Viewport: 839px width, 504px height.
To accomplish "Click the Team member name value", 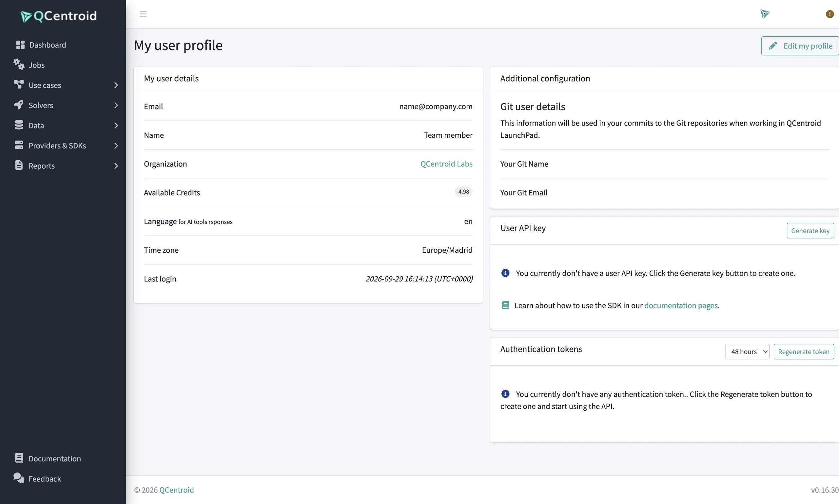I will pyautogui.click(x=448, y=135).
